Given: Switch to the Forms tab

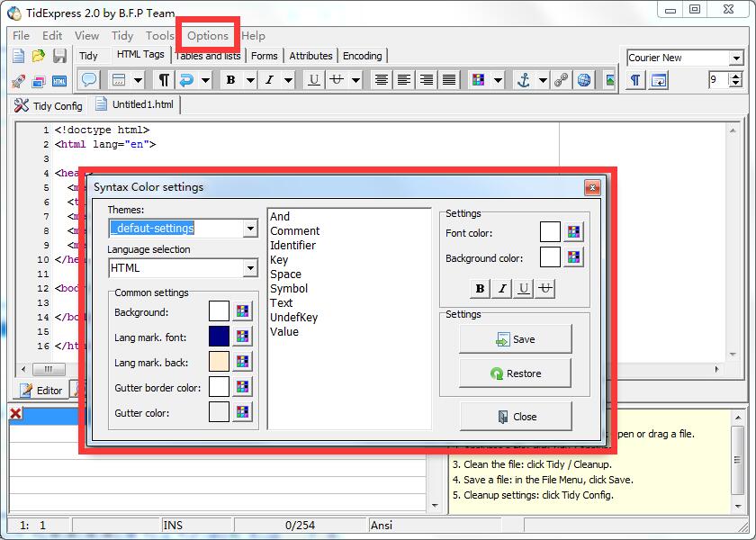Looking at the screenshot, I should point(265,56).
